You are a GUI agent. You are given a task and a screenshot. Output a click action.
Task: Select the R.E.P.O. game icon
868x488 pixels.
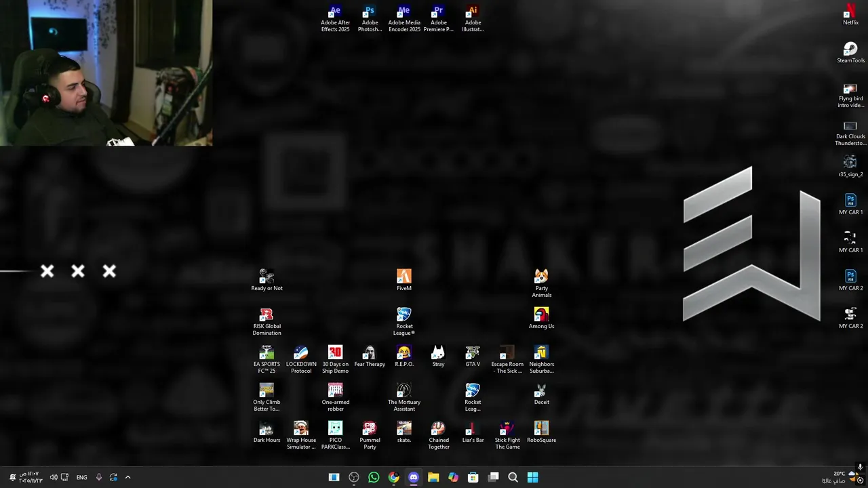[x=404, y=357]
